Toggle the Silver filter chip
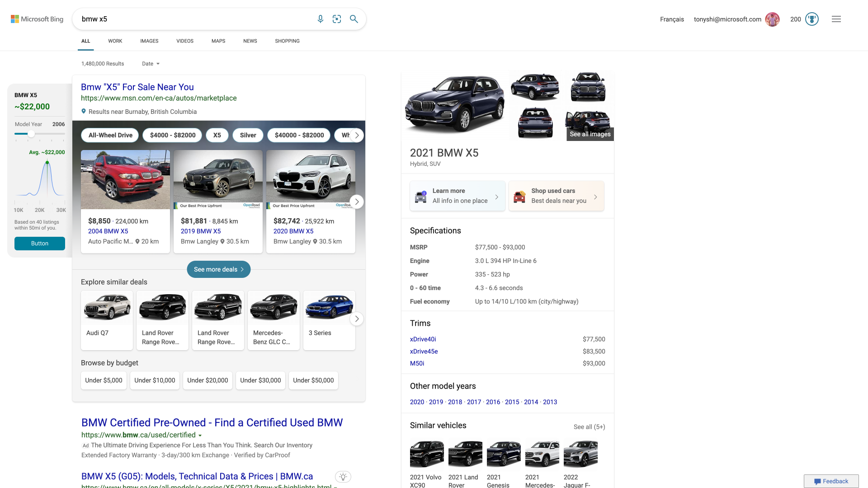This screenshot has height=488, width=868. click(x=248, y=135)
